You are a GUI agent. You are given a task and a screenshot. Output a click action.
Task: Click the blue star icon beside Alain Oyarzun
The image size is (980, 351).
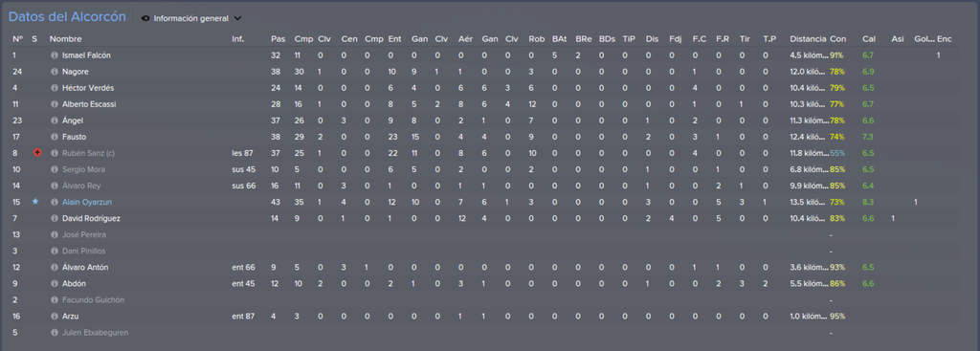coord(35,202)
